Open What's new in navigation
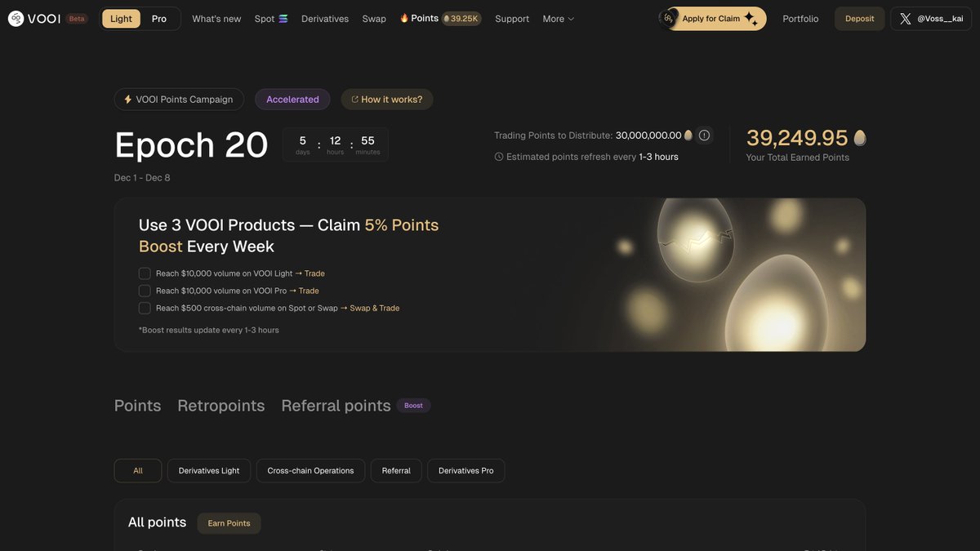The height and width of the screenshot is (551, 980). pyautogui.click(x=216, y=19)
